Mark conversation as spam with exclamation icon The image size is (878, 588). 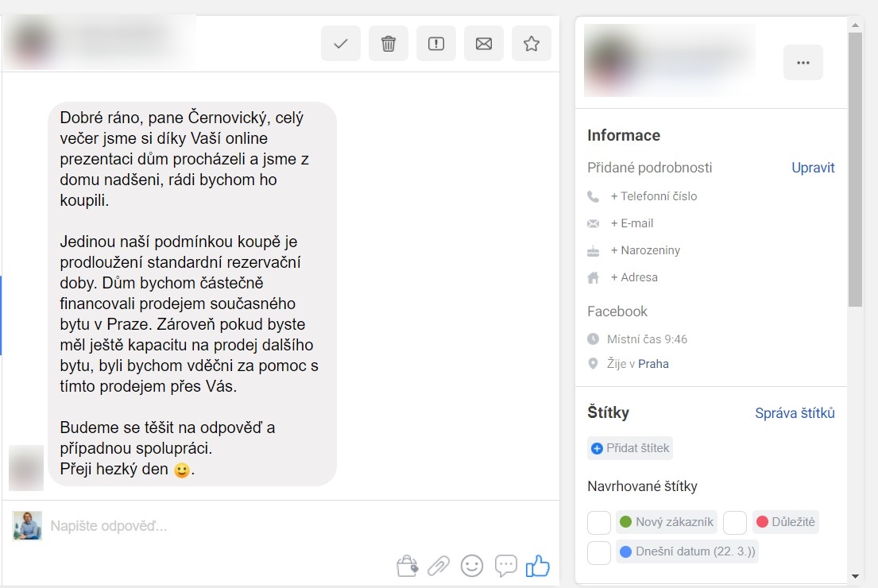tap(436, 44)
